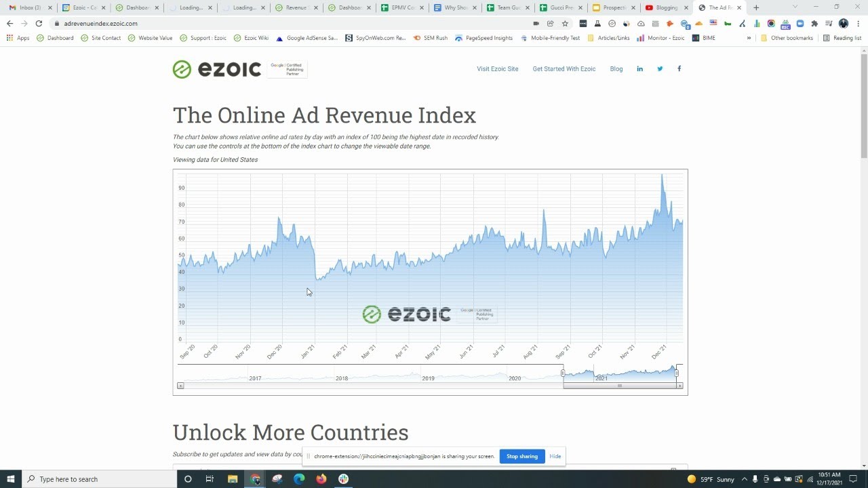Click the chart scrollbar right arrow

point(679,386)
